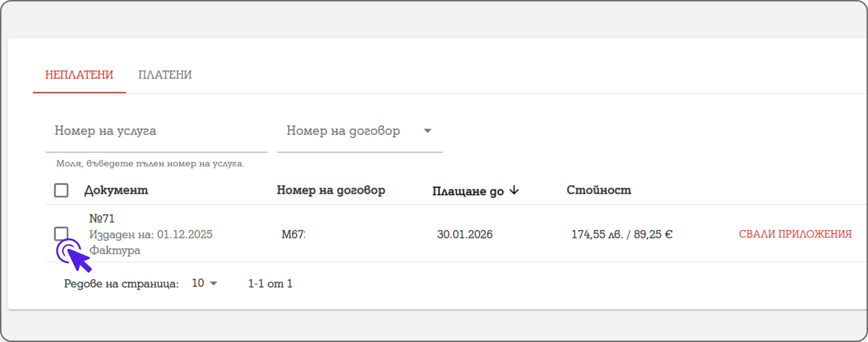Viewport: 868px width, 342px height.
Task: Click the Стойност column header
Action: pyautogui.click(x=599, y=190)
